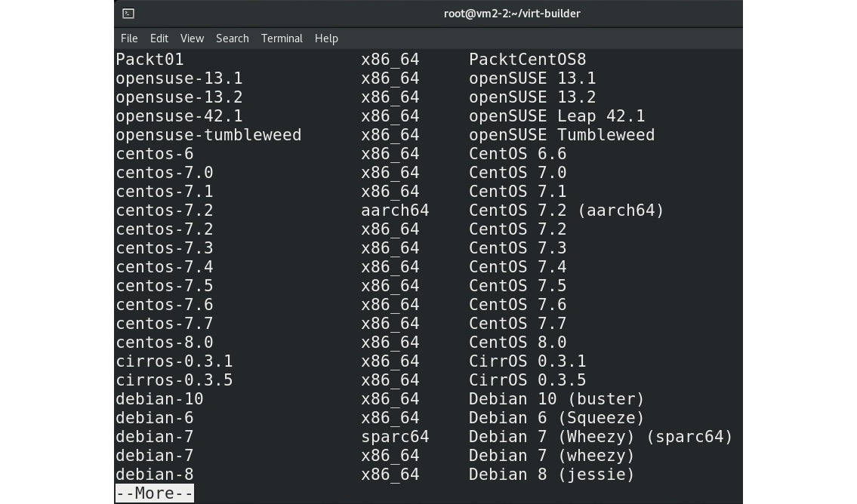Click the PacktCentOS8 description
Viewport: 857px width, 504px height.
tap(528, 59)
